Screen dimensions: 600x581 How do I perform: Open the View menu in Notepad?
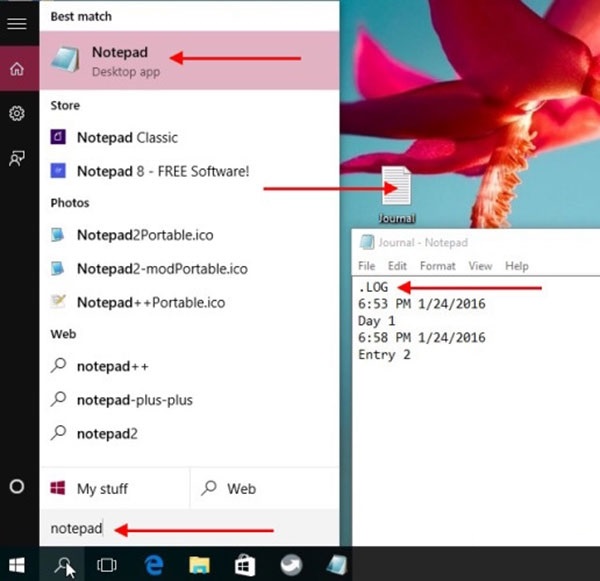click(480, 266)
